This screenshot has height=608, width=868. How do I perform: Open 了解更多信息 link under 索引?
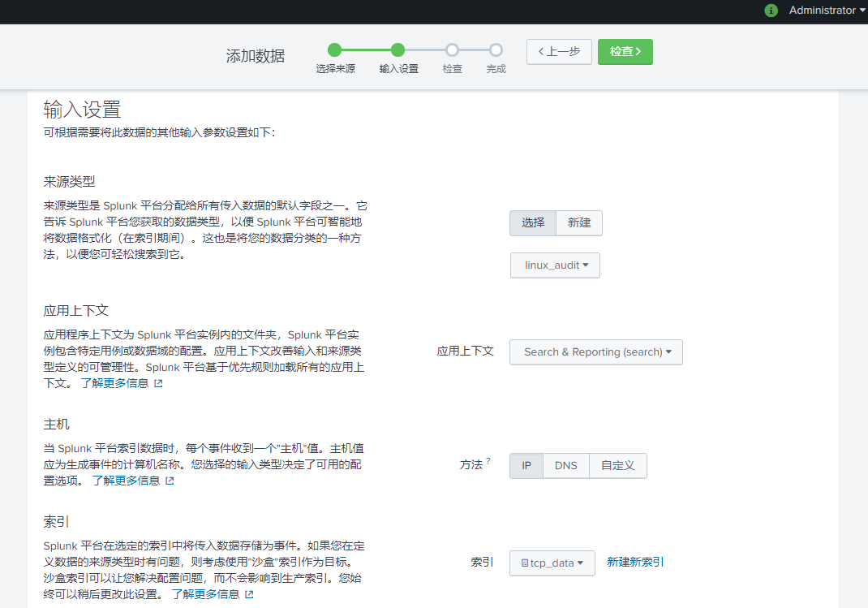(205, 594)
